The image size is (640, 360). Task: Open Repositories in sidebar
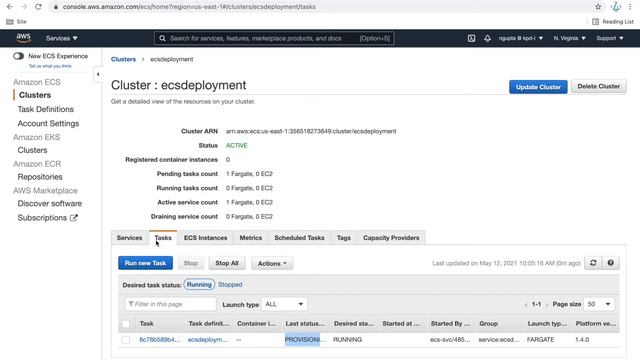click(x=40, y=177)
